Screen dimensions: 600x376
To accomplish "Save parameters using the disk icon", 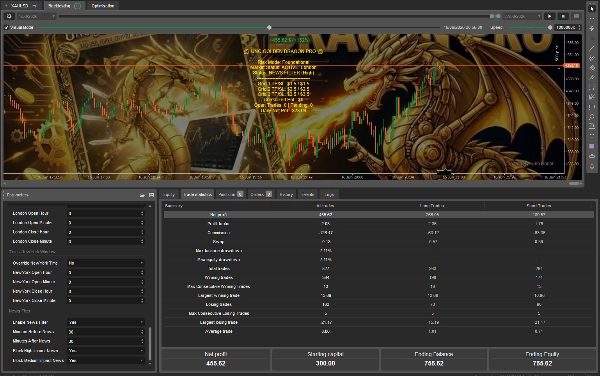I will tap(151, 195).
